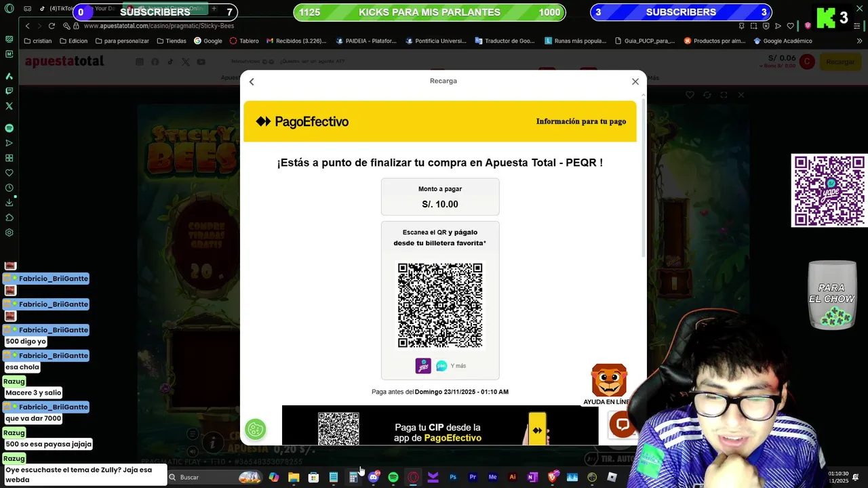Go back using the Recarga dialog arrow

[252, 81]
